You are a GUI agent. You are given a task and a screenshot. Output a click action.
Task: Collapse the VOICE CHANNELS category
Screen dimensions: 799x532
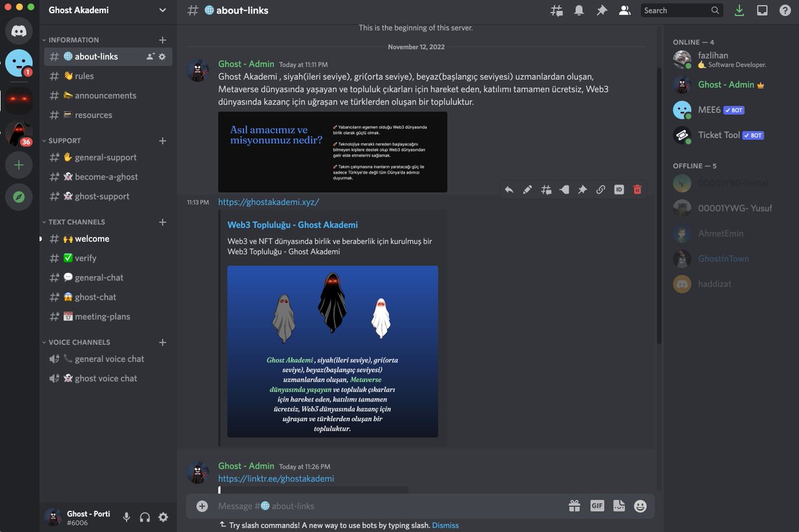tap(76, 342)
